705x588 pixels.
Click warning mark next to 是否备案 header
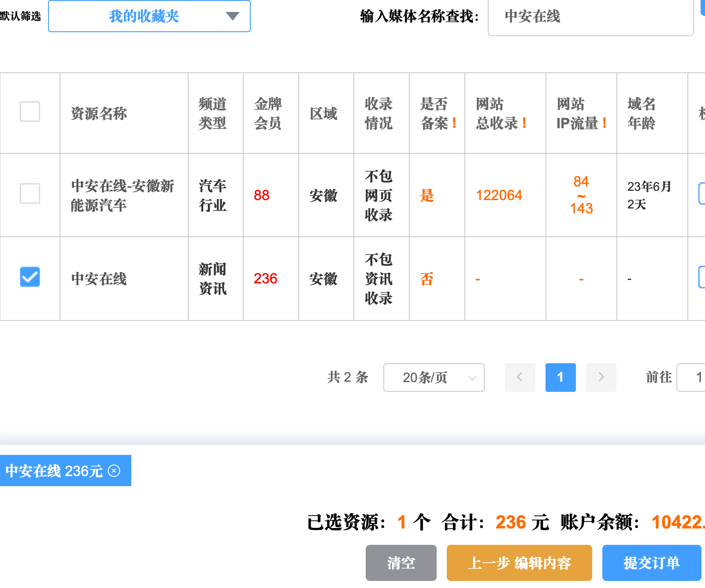[x=454, y=123]
